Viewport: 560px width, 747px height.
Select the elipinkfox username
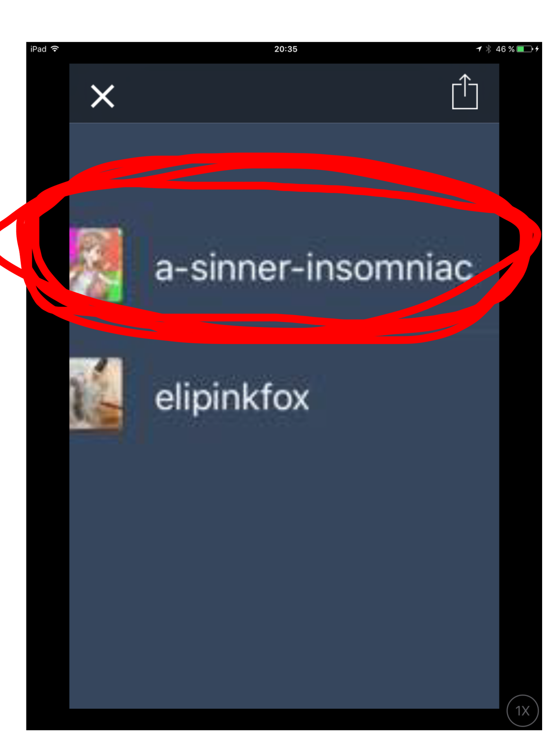[232, 397]
